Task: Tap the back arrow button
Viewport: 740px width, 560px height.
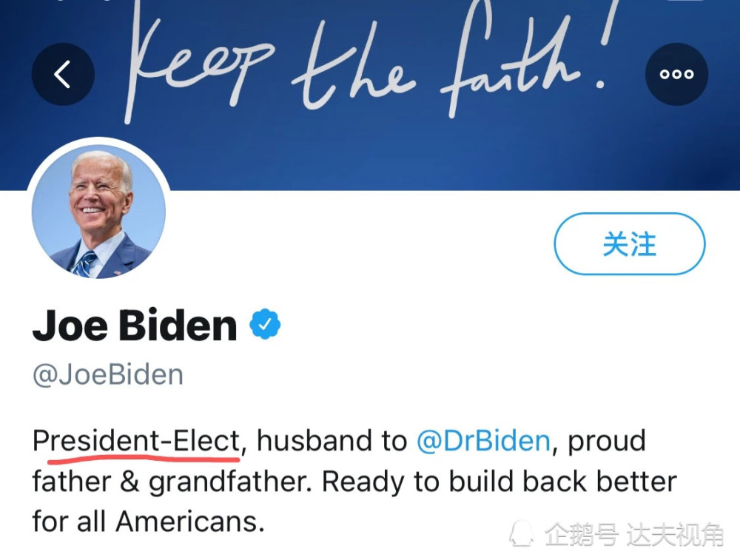Action: [63, 74]
